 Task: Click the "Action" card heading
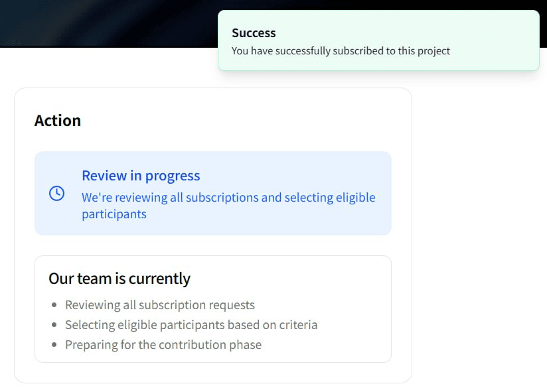pos(58,121)
